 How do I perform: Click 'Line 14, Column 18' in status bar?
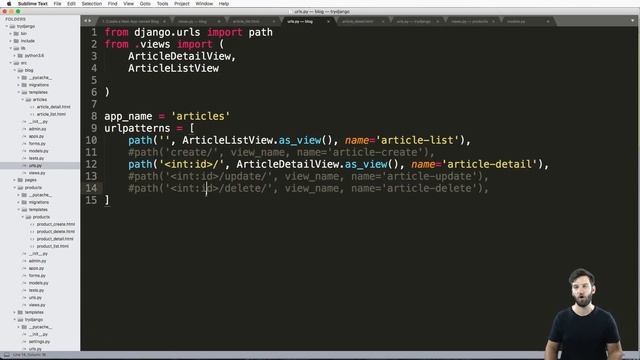[29, 355]
